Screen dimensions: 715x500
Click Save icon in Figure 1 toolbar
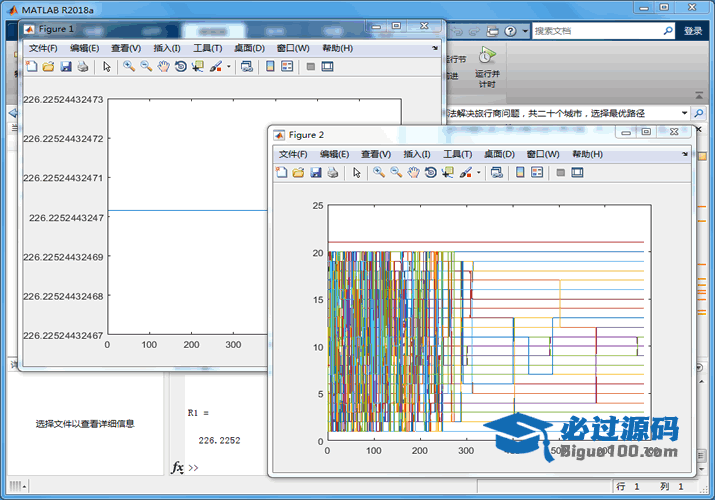click(x=66, y=67)
